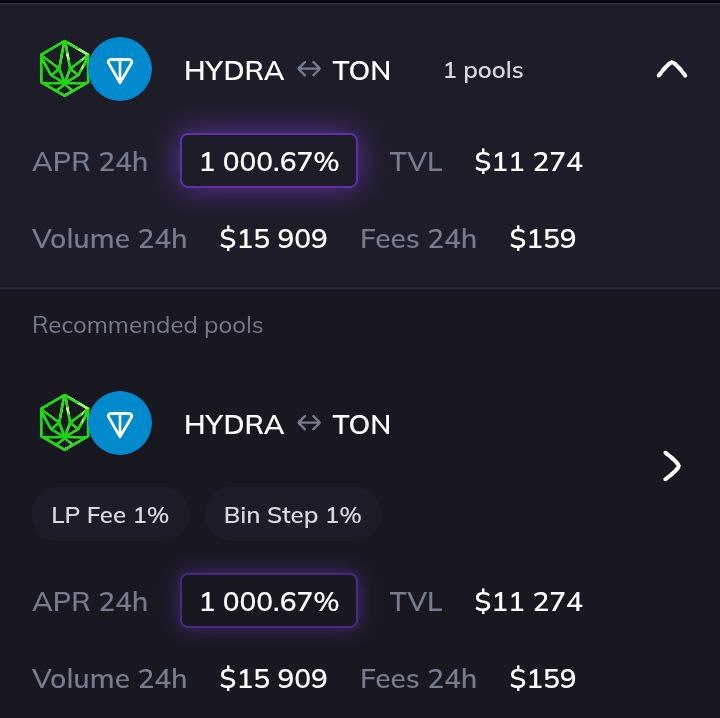This screenshot has height=718, width=720.
Task: Click TON token icon in top header
Action: click(x=120, y=69)
